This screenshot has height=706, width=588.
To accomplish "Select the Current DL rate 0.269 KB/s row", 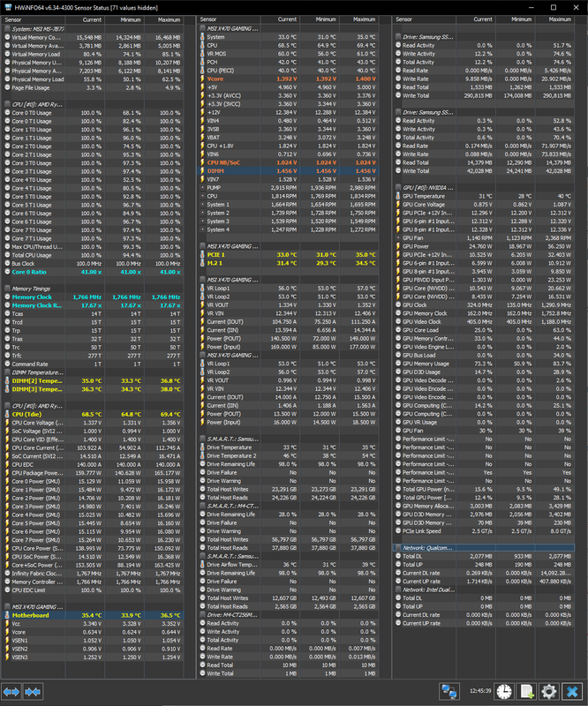I will click(484, 573).
